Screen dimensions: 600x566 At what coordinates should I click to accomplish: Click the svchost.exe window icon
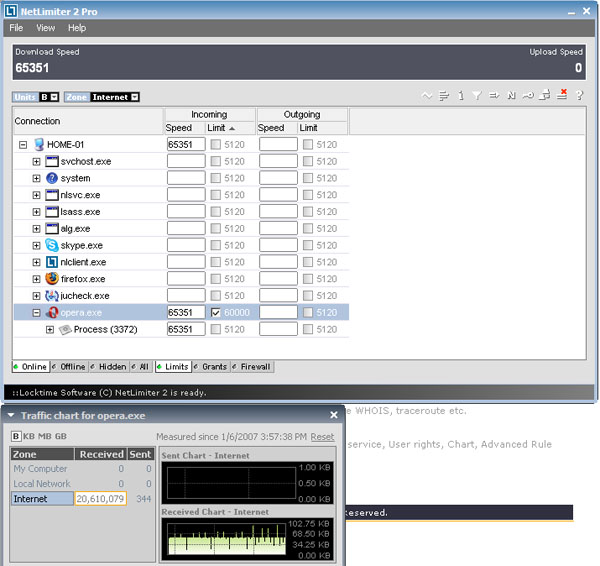coord(52,161)
